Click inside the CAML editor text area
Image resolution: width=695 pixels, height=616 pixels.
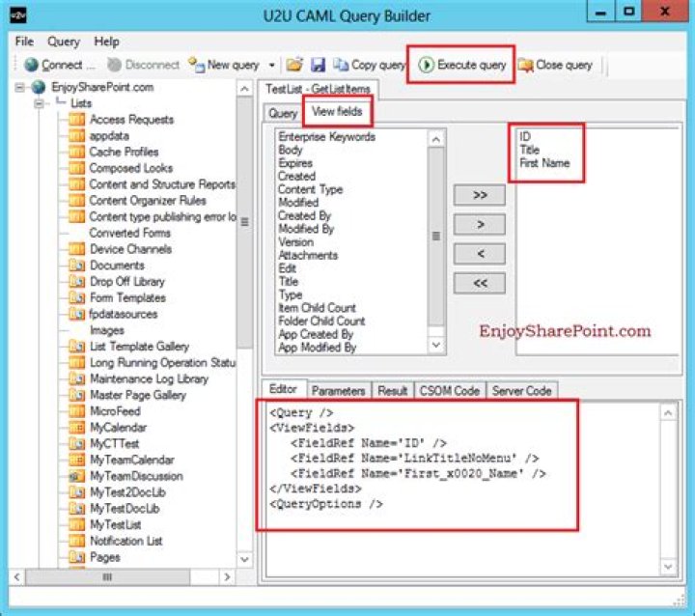[x=462, y=488]
